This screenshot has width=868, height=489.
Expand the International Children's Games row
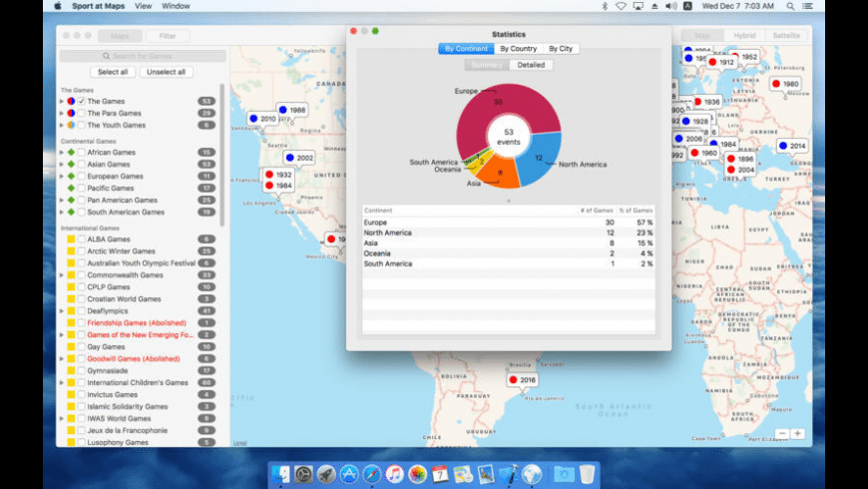pos(62,382)
